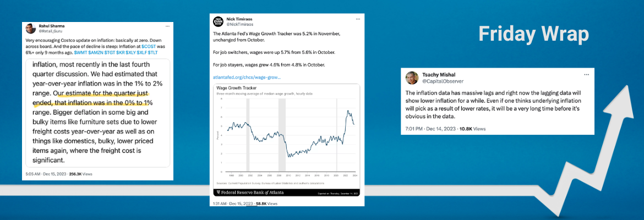Screen dimensions: 644x220
Task: Click the 7:01 PM Dec 14 timestamp
Action: pyautogui.click(x=428, y=128)
